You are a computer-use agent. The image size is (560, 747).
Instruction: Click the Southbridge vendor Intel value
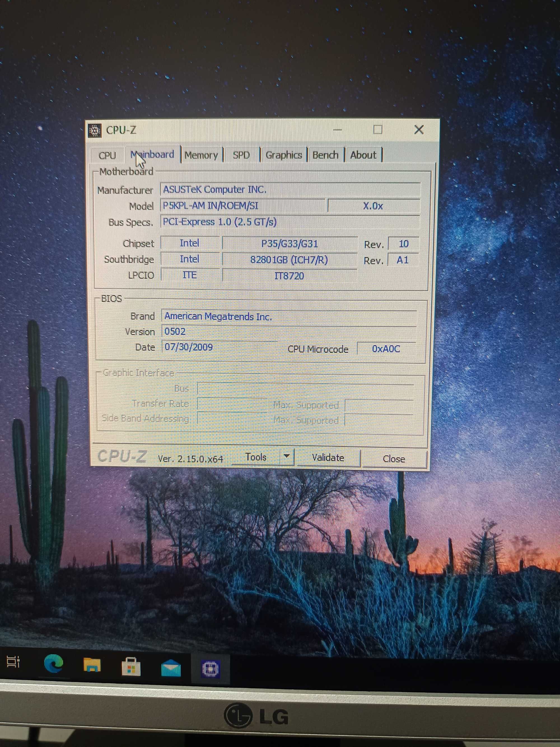coord(190,259)
